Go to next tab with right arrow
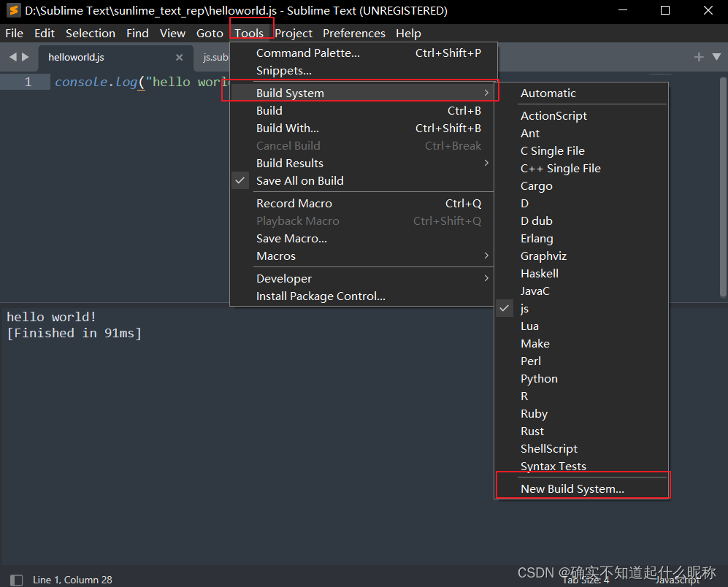Image resolution: width=728 pixels, height=587 pixels. 26,57
